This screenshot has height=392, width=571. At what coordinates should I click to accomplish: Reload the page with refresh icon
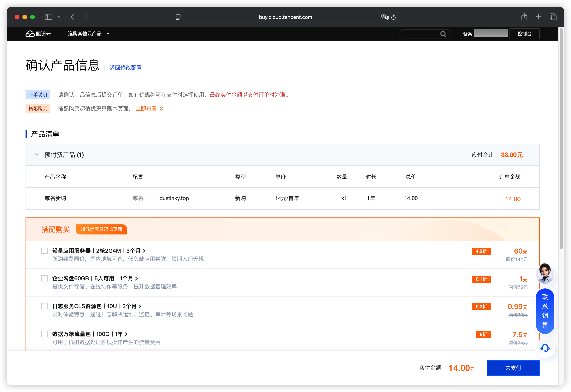pos(393,17)
